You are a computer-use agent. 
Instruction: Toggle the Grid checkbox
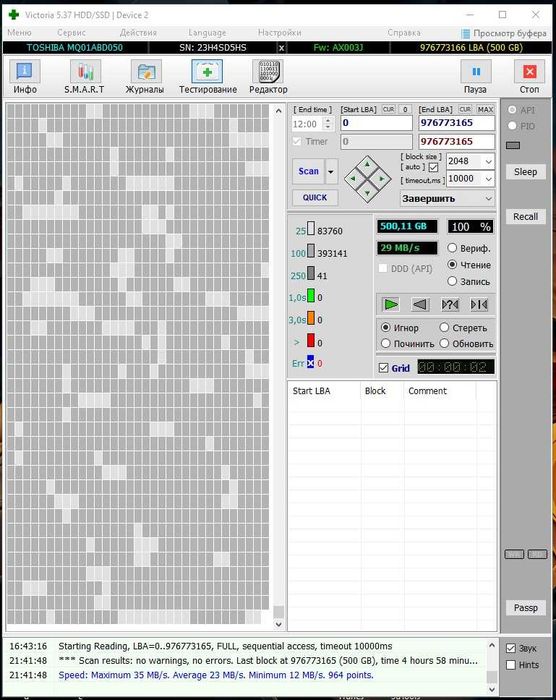(x=383, y=368)
